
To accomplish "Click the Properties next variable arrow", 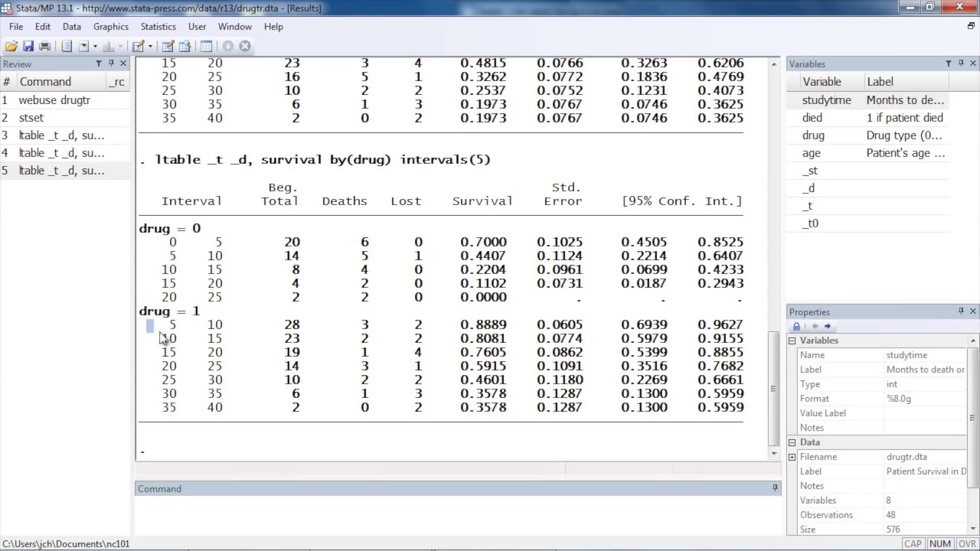I will (828, 327).
